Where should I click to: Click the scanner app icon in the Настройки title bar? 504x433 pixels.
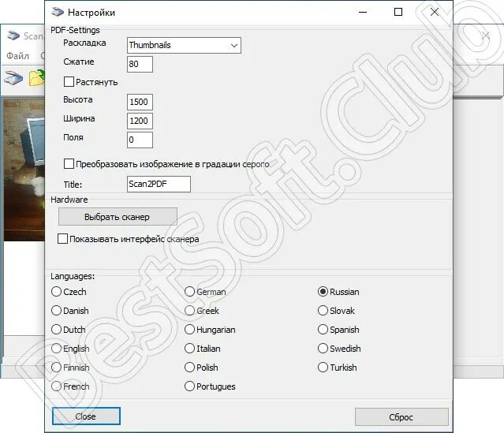[x=58, y=12]
